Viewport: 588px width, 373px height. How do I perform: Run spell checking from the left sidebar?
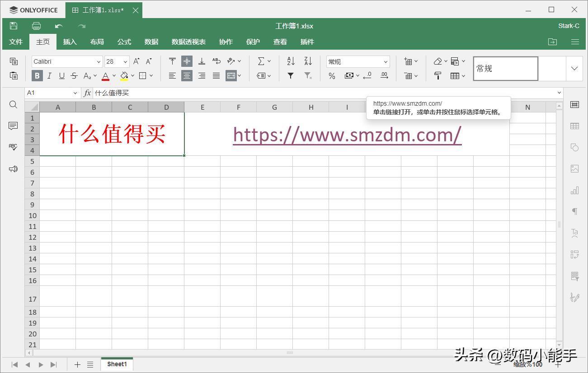coord(13,146)
